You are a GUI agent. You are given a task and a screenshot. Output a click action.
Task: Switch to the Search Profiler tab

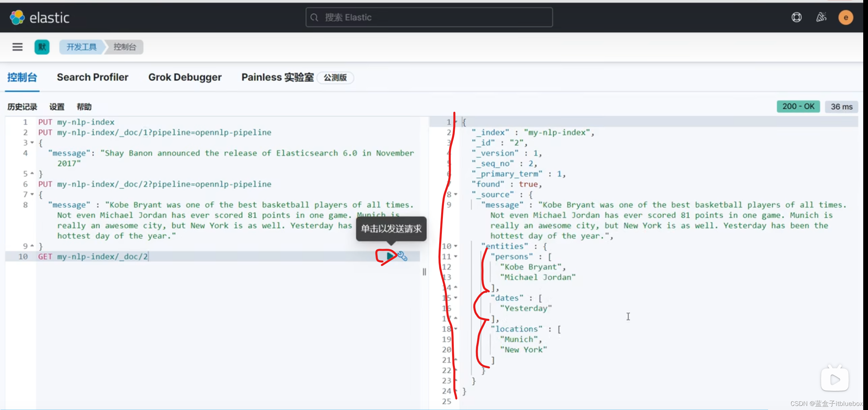point(92,77)
